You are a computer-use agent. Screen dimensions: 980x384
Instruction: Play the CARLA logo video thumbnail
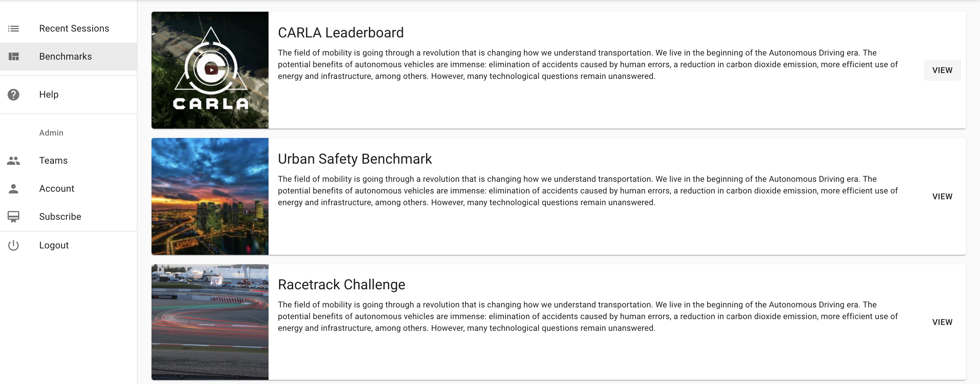coord(211,70)
